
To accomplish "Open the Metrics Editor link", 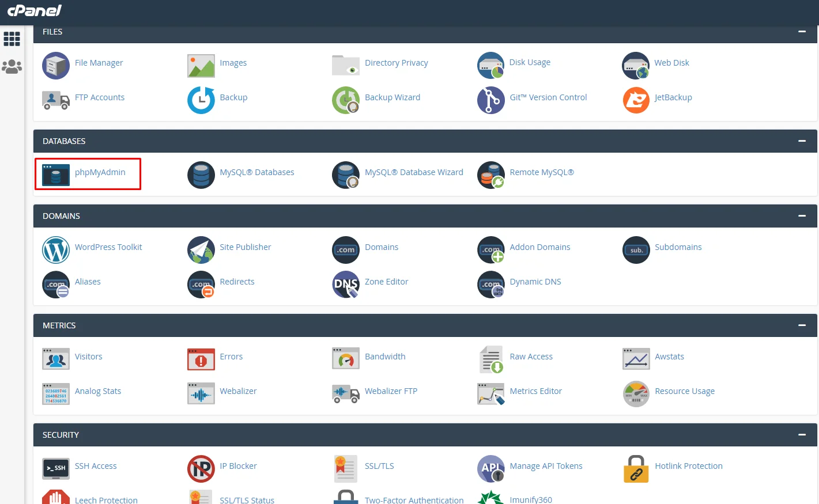I will click(x=535, y=391).
